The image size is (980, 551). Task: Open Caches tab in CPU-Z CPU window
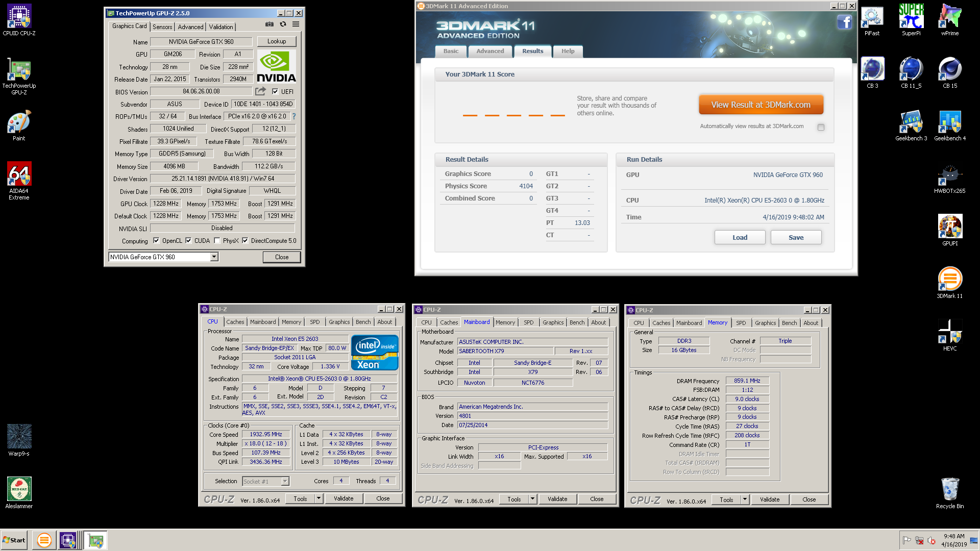[x=235, y=322]
